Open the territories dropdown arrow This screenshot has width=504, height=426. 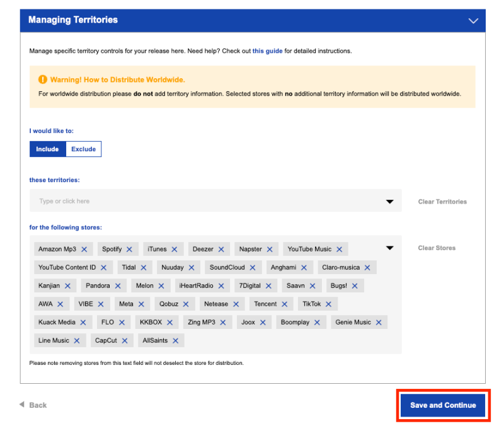389,202
